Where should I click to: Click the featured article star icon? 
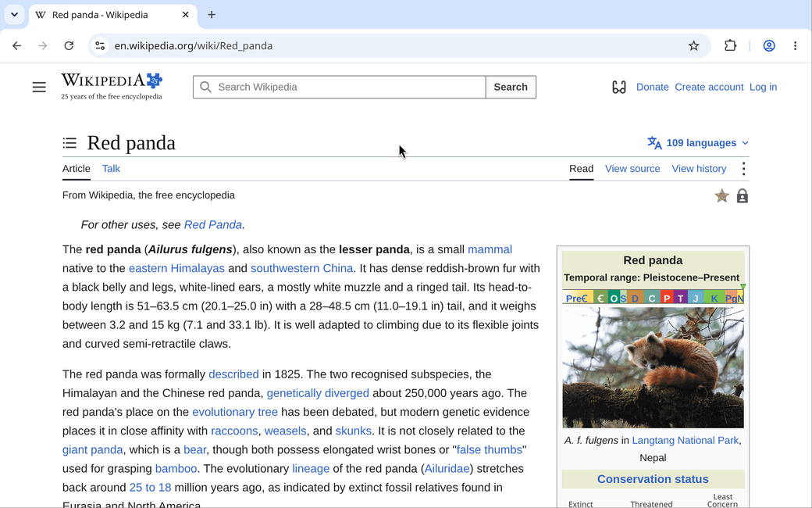pyautogui.click(x=722, y=196)
